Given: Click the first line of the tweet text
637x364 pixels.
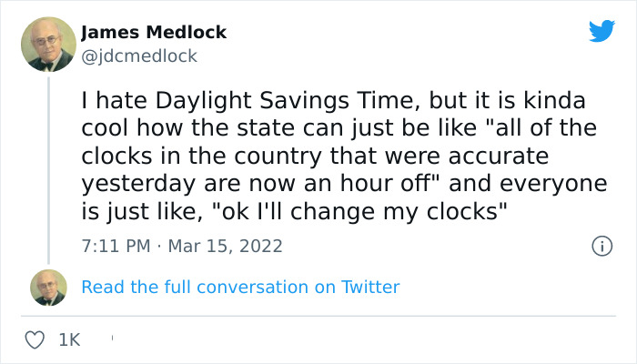Looking at the screenshot, I should pyautogui.click(x=333, y=99).
